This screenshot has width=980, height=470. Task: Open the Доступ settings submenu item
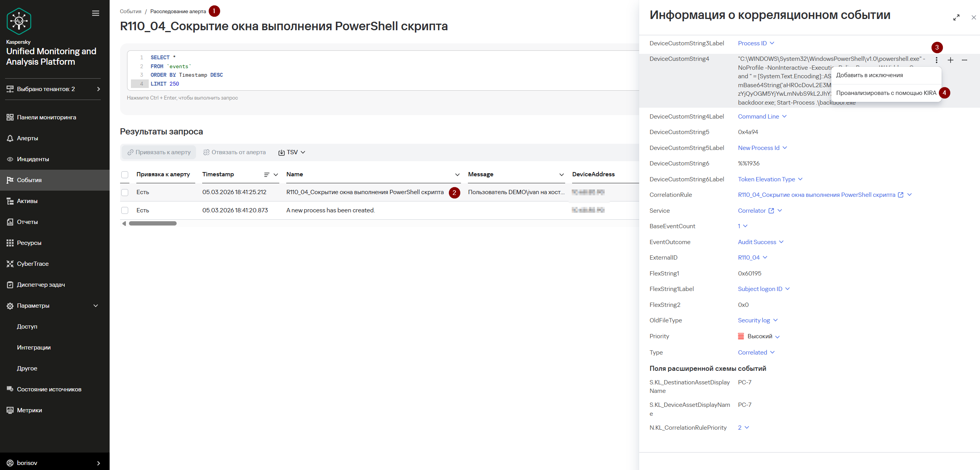(27, 327)
